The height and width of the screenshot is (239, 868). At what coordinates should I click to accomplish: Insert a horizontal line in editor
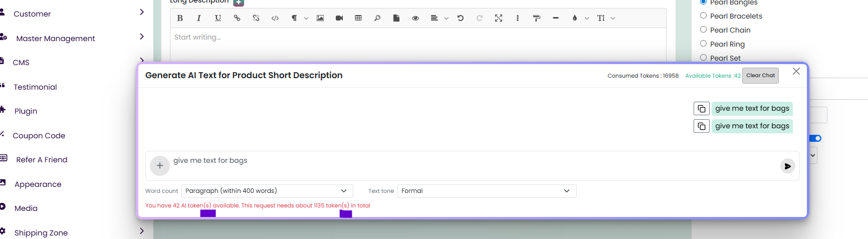point(556,18)
